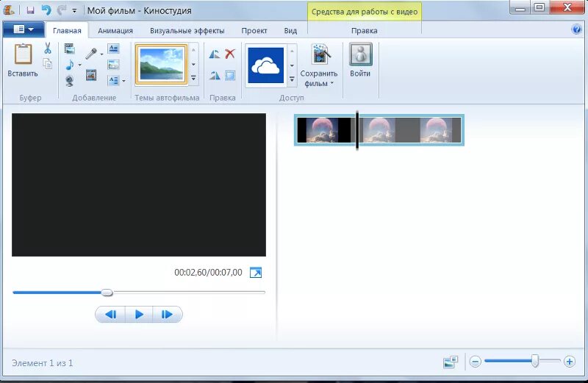Screen dimensions: 588x383
Task: Open the Анимация tab
Action: pyautogui.click(x=115, y=31)
